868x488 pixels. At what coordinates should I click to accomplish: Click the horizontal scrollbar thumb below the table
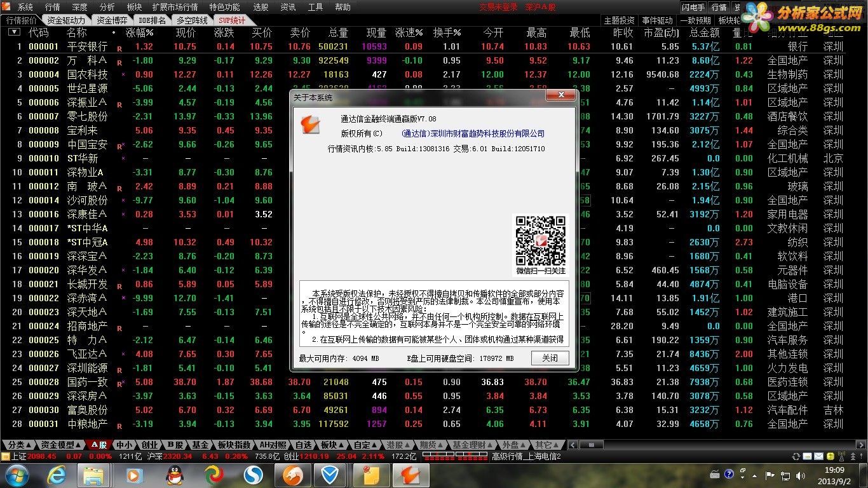(592, 445)
